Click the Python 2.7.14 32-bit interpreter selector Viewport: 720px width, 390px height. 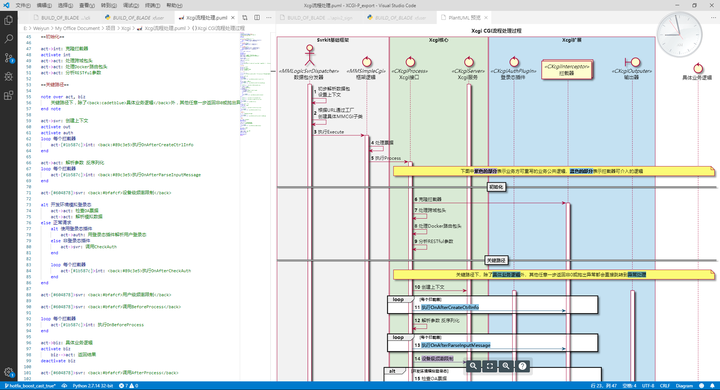[93, 386]
